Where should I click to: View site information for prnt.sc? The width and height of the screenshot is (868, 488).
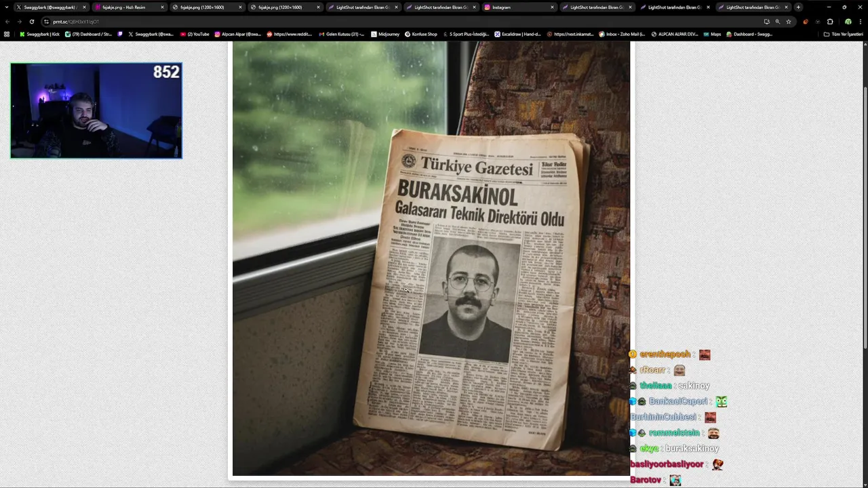[46, 22]
